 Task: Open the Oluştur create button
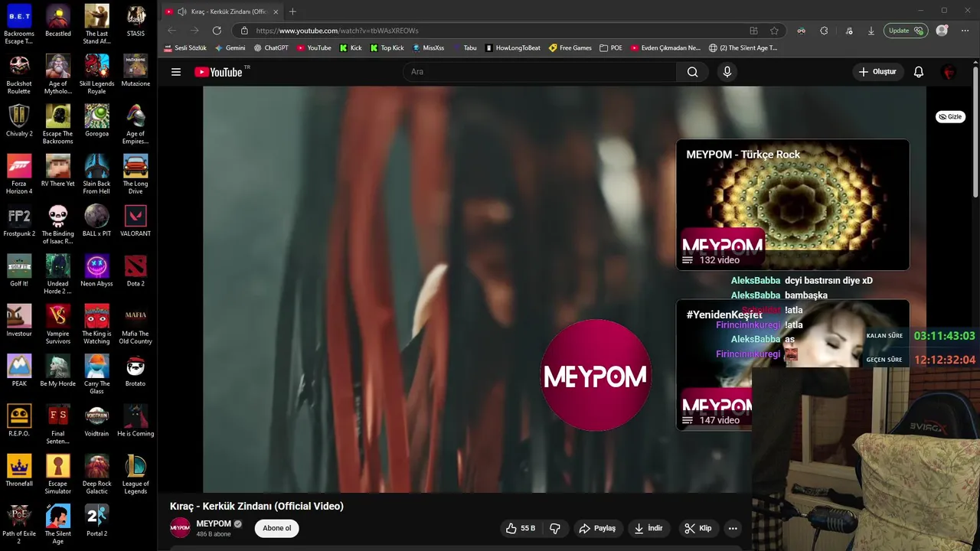[x=877, y=72]
